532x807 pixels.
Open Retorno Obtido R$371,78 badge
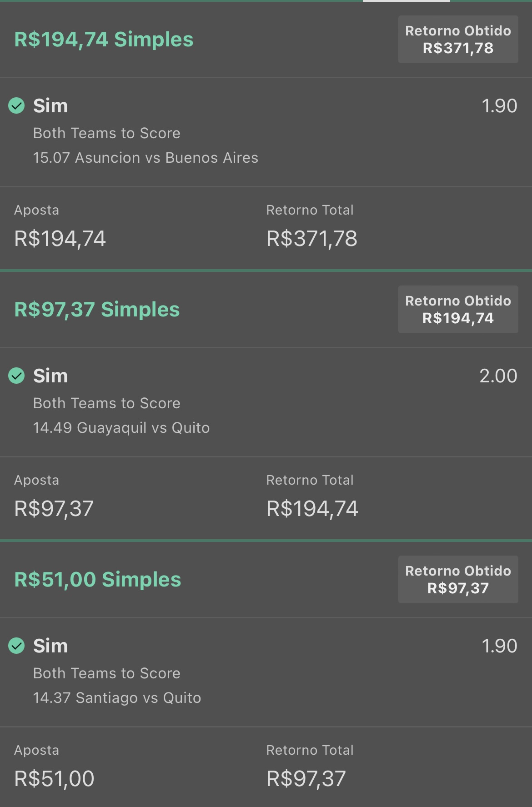point(458,39)
